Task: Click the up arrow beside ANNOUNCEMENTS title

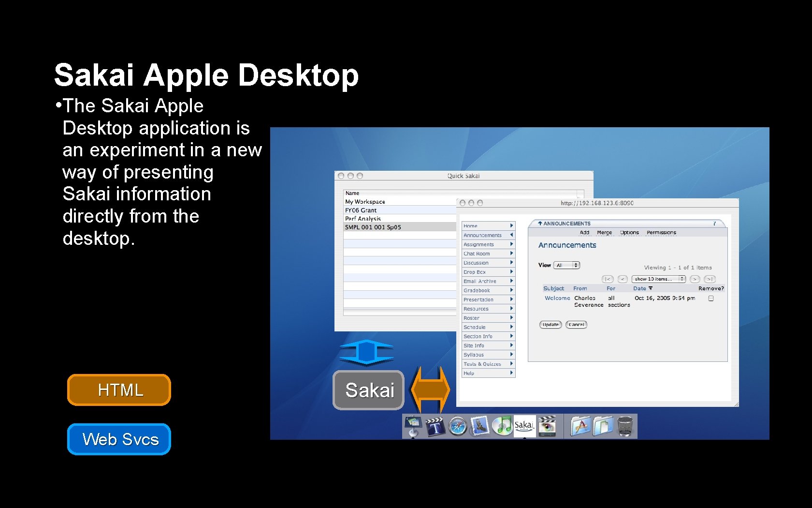Action: coord(540,224)
